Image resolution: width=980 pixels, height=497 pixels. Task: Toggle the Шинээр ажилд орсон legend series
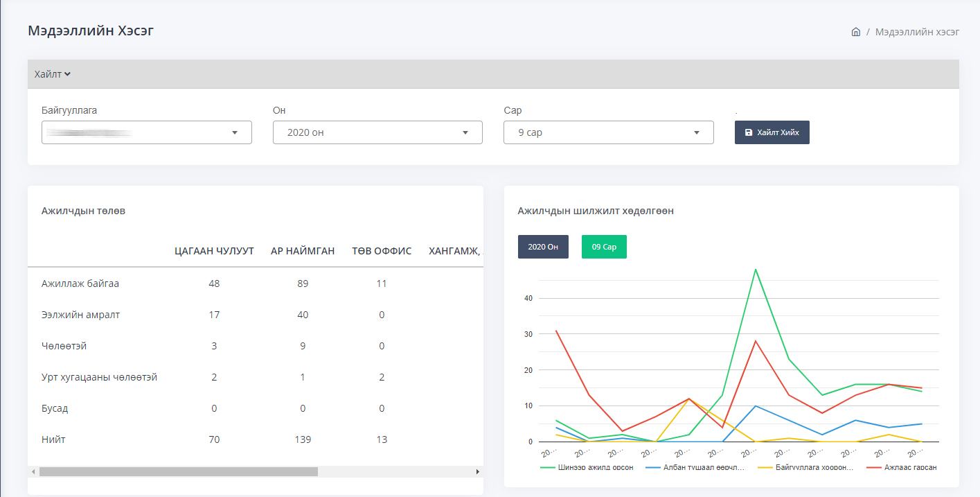(x=587, y=467)
